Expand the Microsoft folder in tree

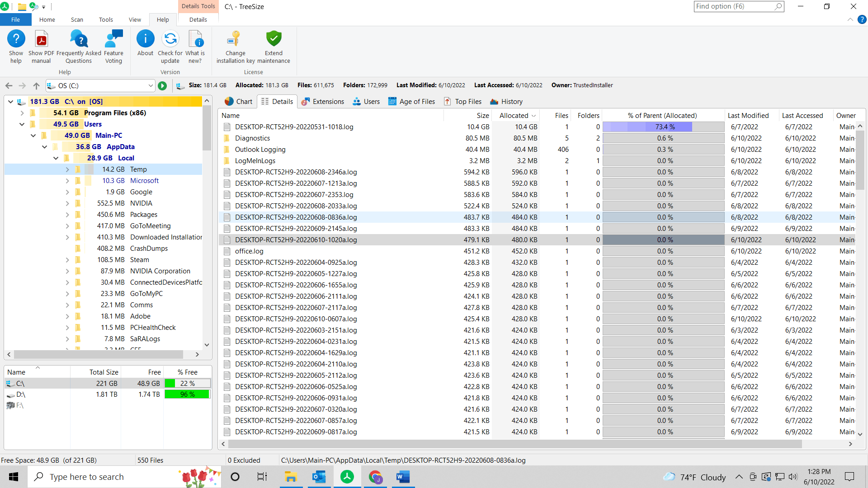(67, 181)
